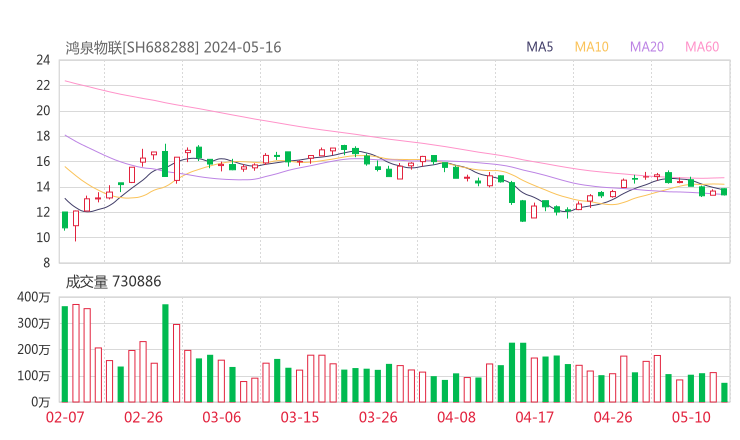
Task: Click the 22 price axis label
Action: click(x=43, y=85)
